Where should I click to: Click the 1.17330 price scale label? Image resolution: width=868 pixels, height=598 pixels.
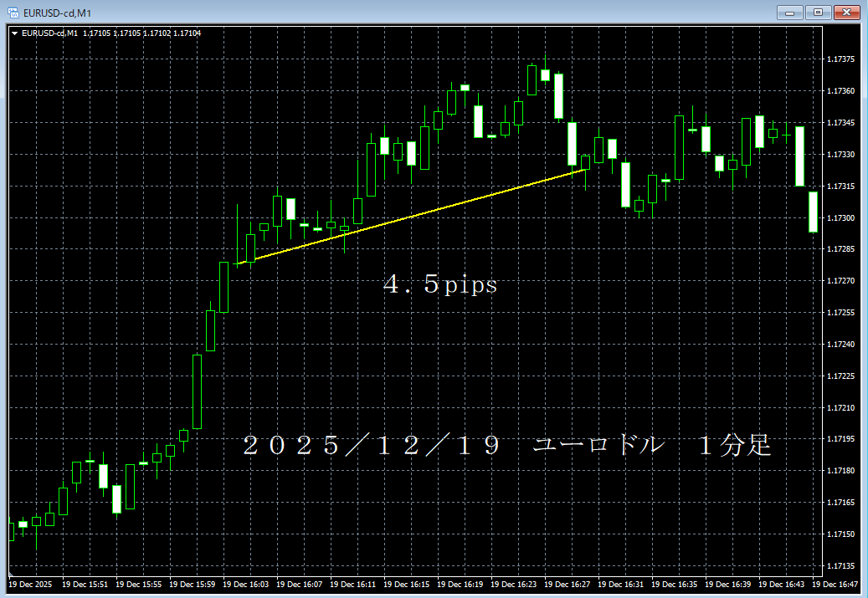840,155
